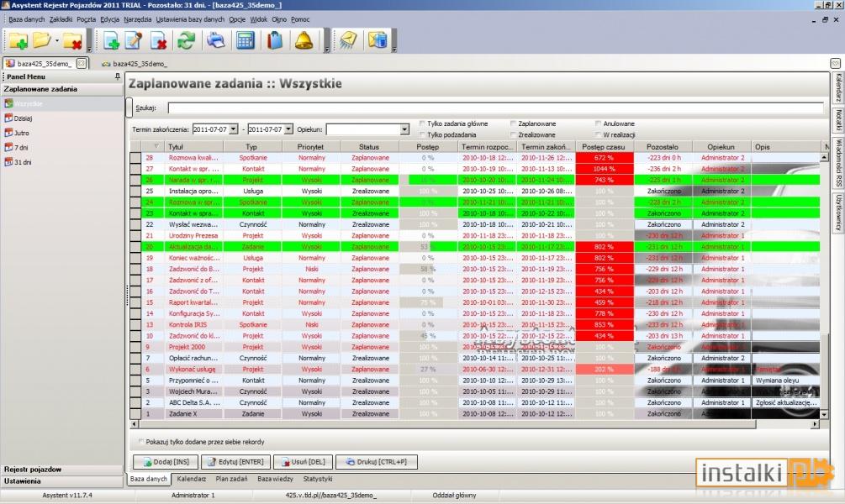Close the baza425_35demo_ tab with X icon

82,63
